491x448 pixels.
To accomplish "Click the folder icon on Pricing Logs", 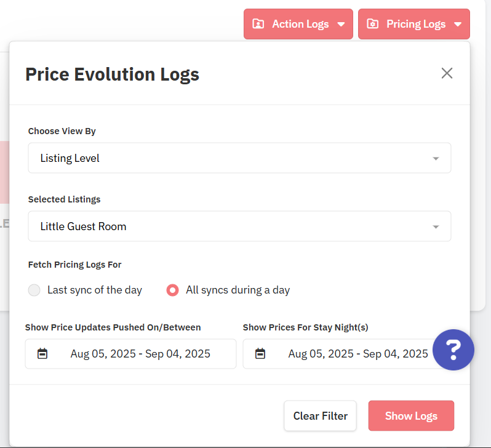I will coord(372,24).
